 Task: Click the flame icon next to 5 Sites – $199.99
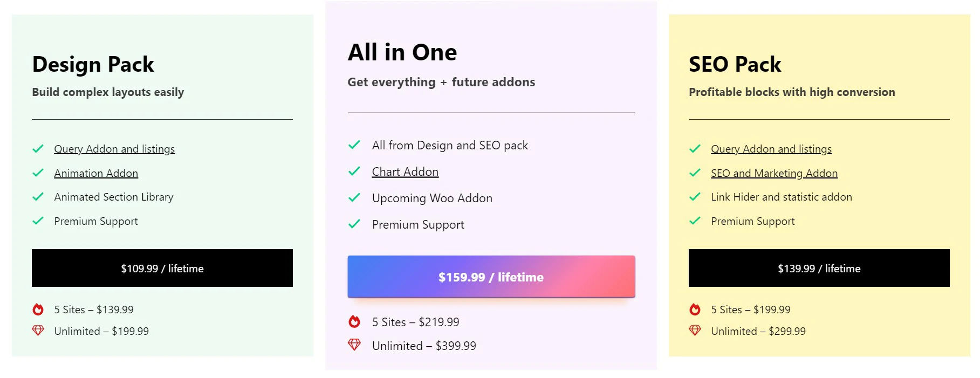point(695,310)
